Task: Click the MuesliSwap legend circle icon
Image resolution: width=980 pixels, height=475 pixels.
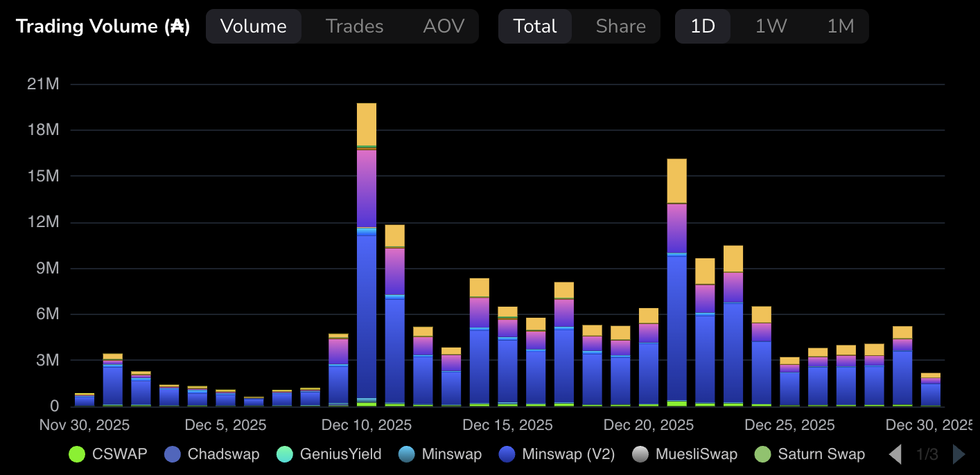Action: tap(641, 454)
